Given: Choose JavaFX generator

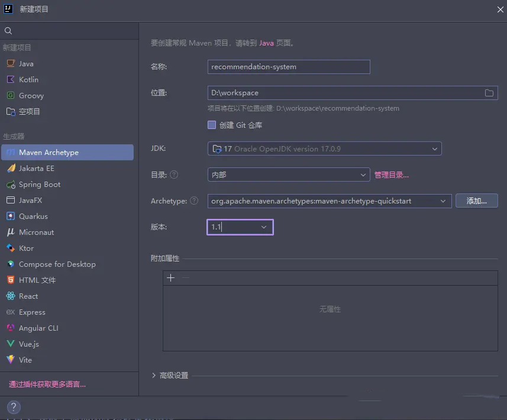Looking at the screenshot, I should tap(67, 200).
